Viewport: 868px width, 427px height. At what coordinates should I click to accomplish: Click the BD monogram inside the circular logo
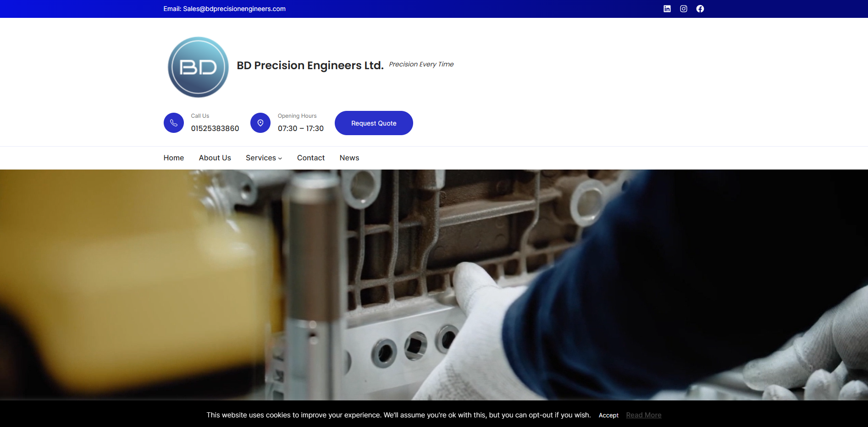[x=198, y=67]
